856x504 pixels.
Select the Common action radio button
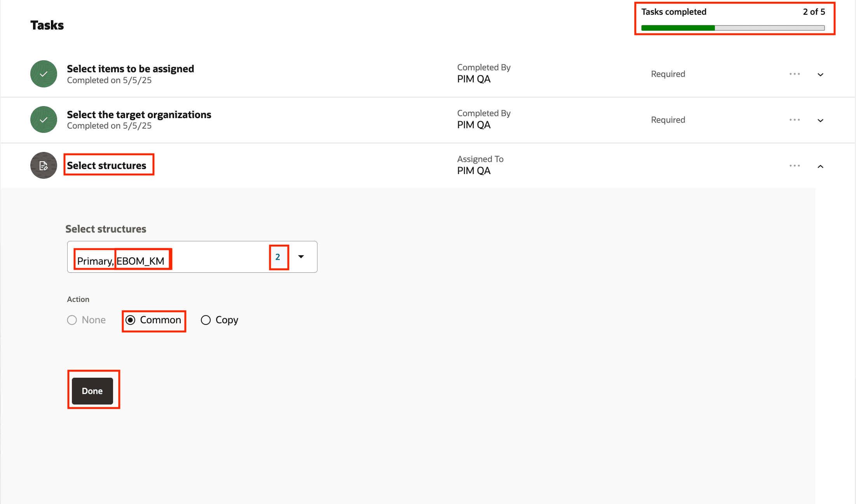131,320
